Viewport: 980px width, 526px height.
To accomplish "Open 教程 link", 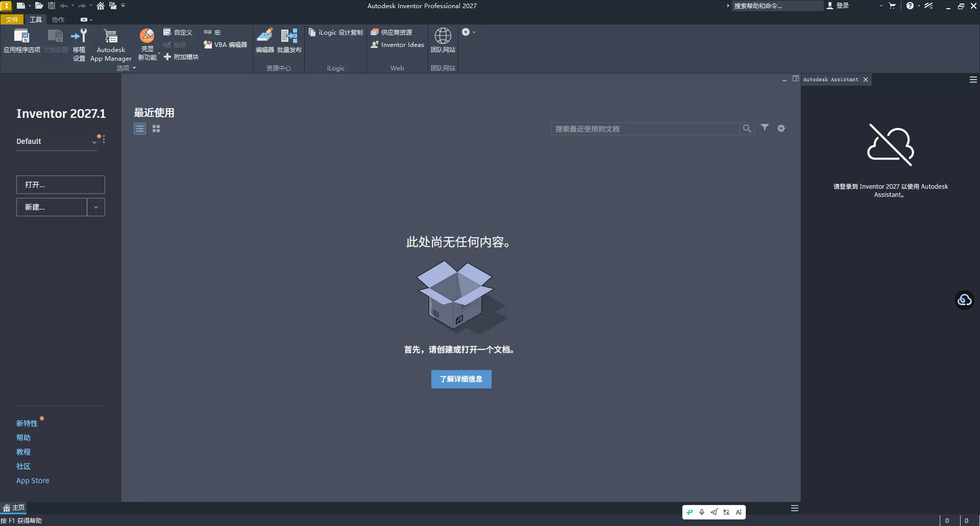I will [x=23, y=452].
